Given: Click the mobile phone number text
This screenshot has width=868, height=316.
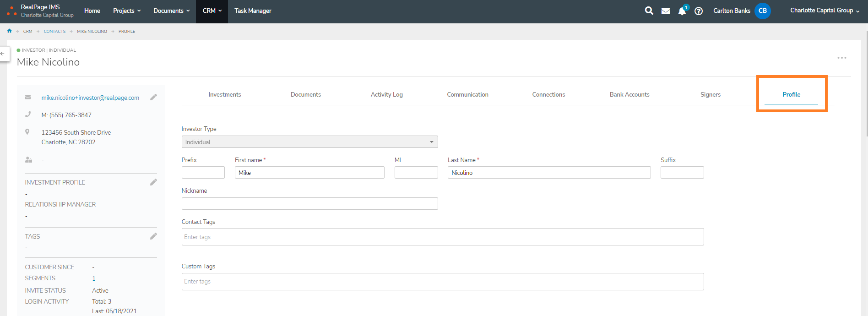Looking at the screenshot, I should tap(66, 115).
